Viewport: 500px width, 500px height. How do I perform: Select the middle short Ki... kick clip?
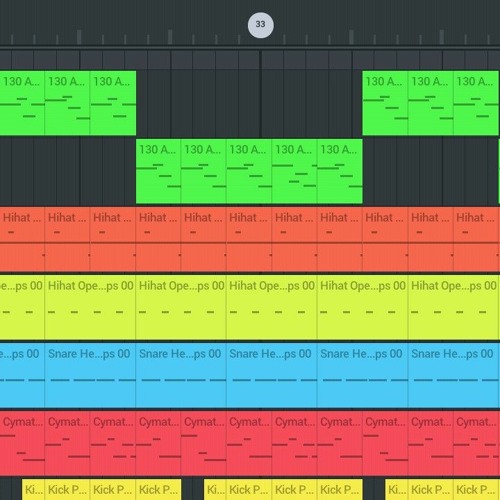(215, 490)
